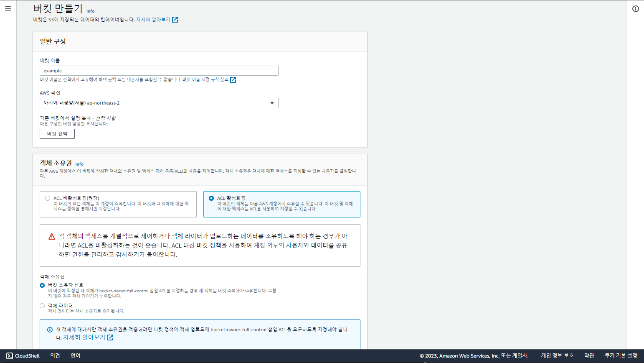The image size is (644, 363).
Task: Open the Info link next to 버킷 만들기
Action: tap(91, 11)
